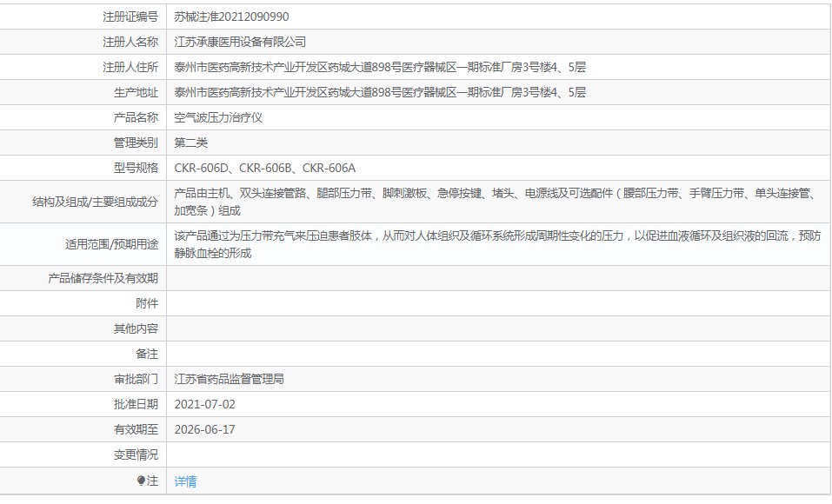Click the bulb icon beside 注

(141, 481)
